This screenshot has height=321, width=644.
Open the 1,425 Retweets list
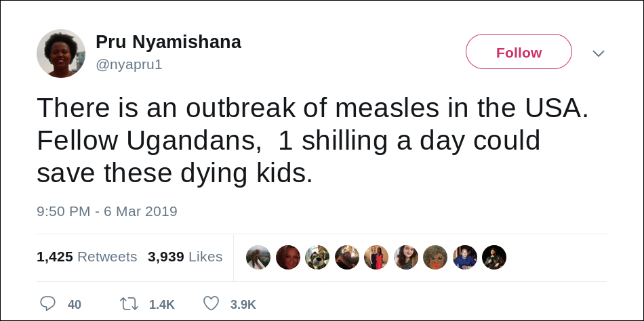pos(87,257)
